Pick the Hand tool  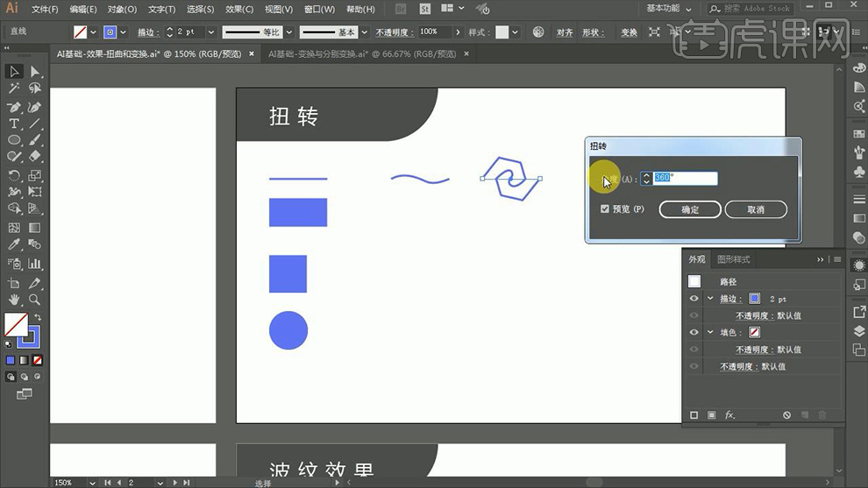coord(14,300)
